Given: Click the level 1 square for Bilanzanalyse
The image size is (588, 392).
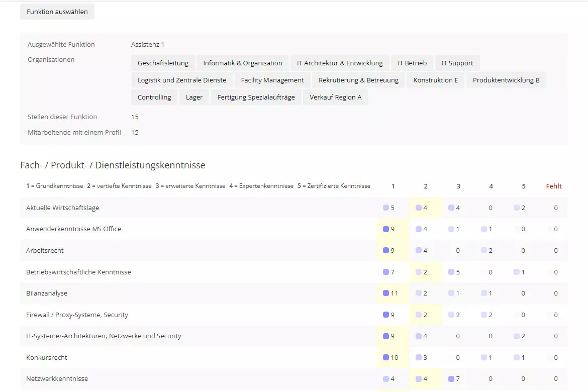Looking at the screenshot, I should pyautogui.click(x=386, y=293).
